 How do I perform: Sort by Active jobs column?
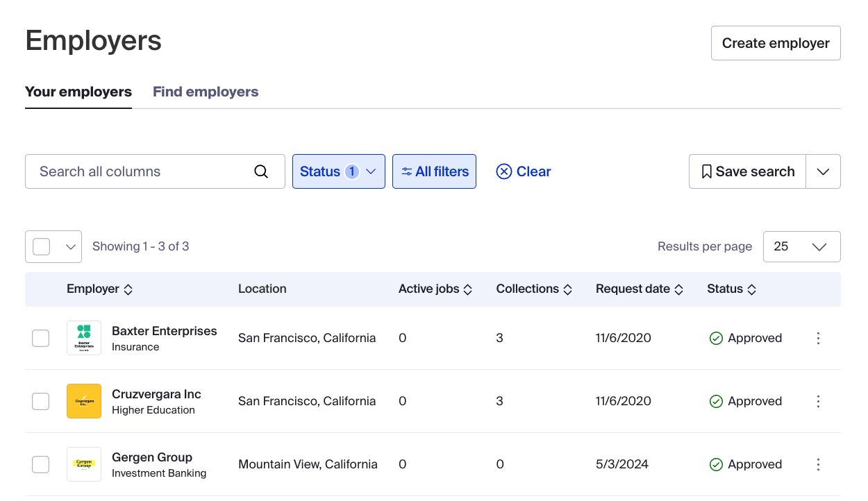point(435,289)
